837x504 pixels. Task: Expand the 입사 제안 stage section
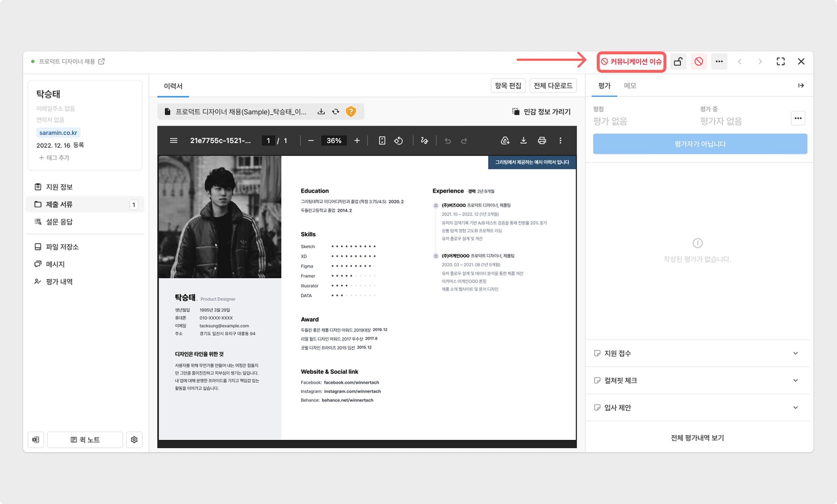pos(698,407)
